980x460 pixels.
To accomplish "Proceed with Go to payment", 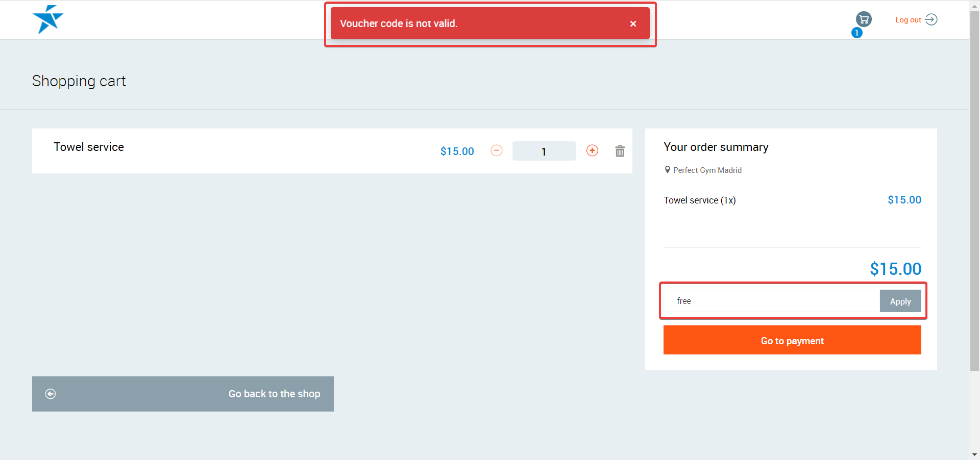I will point(792,340).
